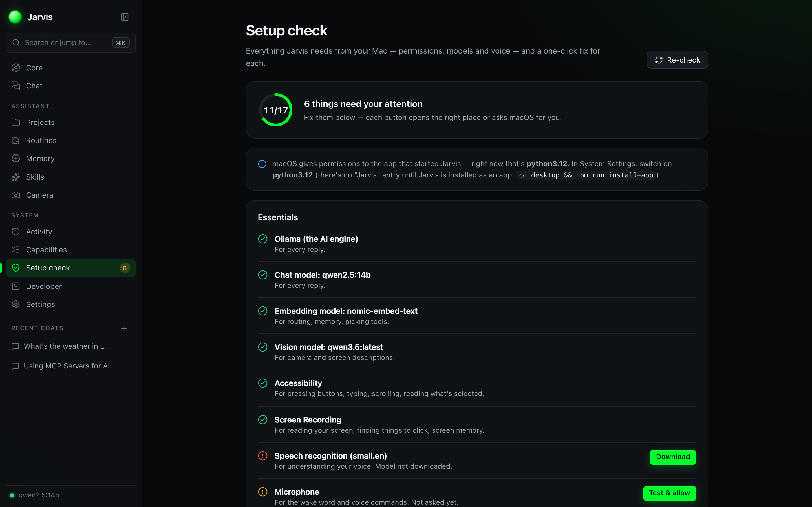This screenshot has height=507, width=812.
Task: Open the Memory brain icon
Action: click(16, 158)
